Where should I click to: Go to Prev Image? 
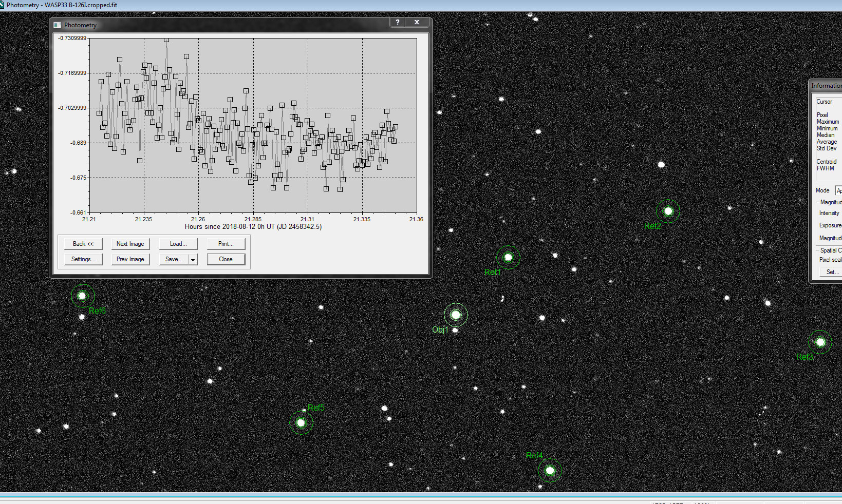[130, 259]
